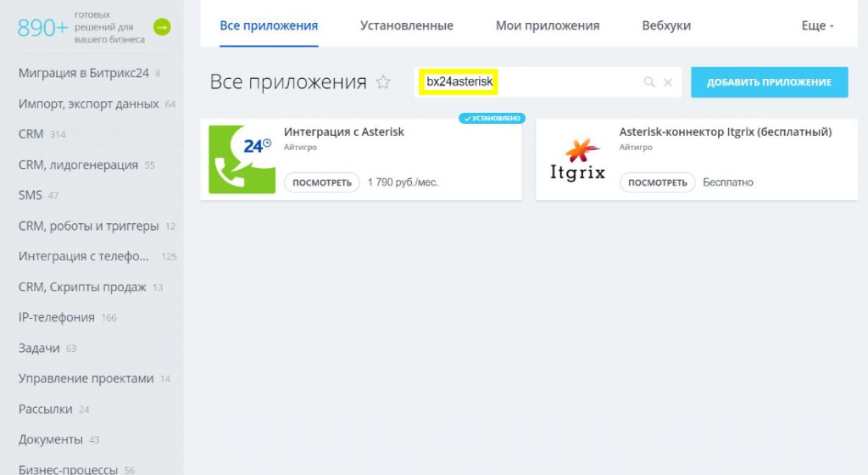
Task: Clear the search field with X icon
Action: 668,82
